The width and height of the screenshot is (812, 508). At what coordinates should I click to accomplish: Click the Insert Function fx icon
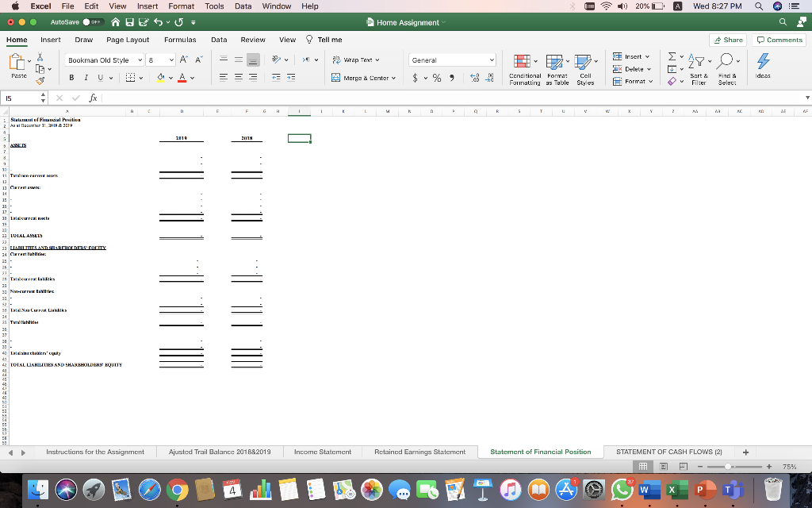coord(93,98)
